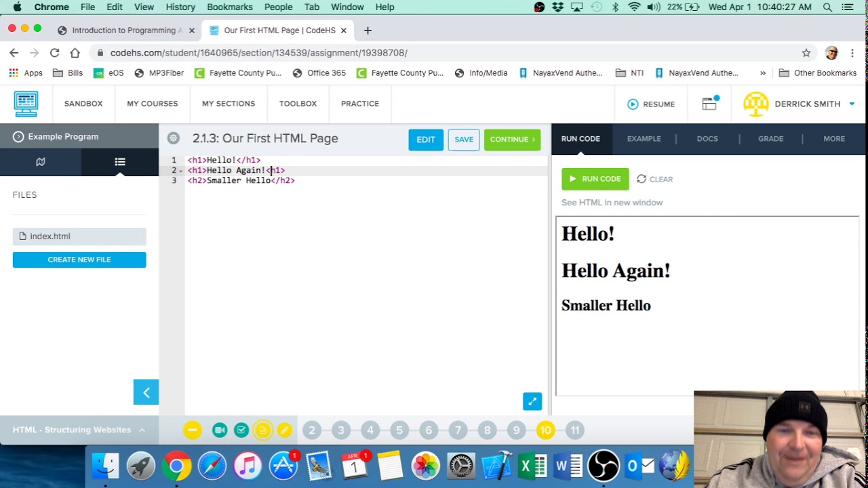Bookmark this page with the star icon
The image size is (868, 488).
806,53
